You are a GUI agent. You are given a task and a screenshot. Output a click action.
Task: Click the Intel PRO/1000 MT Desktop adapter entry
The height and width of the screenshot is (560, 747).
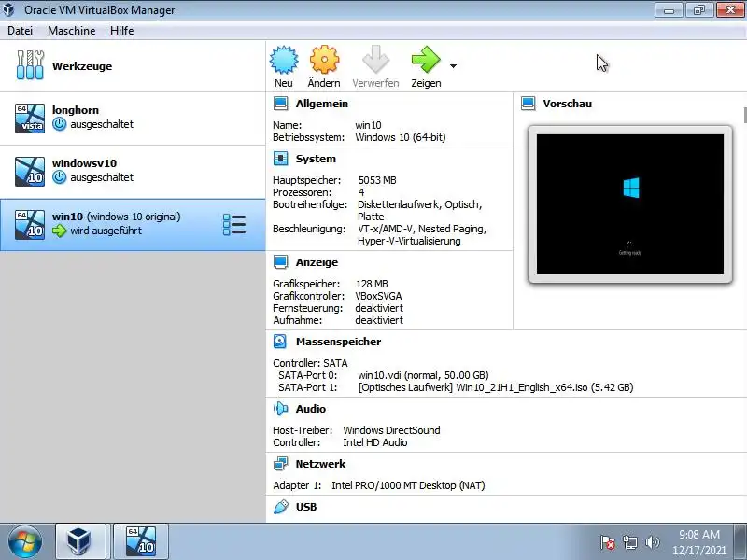(x=408, y=485)
